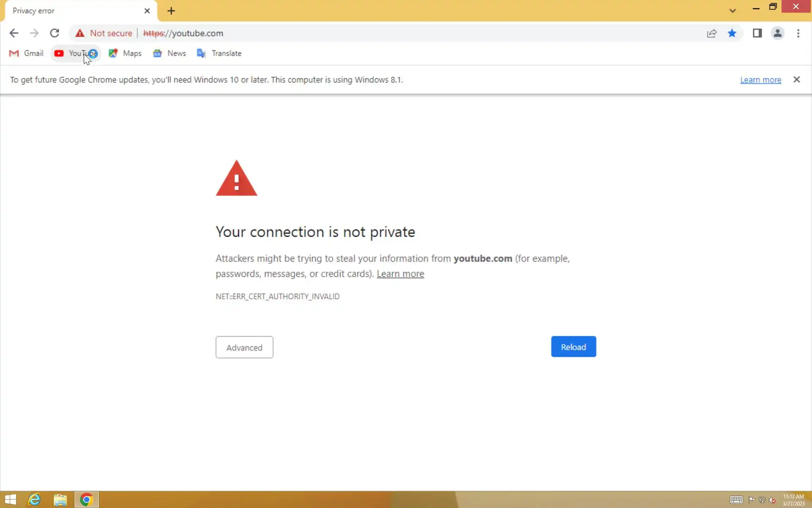Screen dimensions: 812x508
Task: Open the Gmail bookmark
Action: coord(26,53)
